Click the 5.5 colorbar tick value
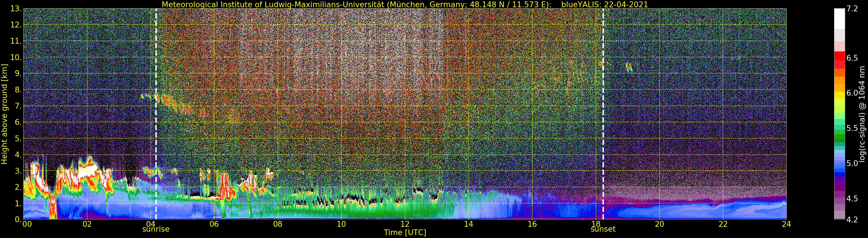This screenshot has width=868, height=238. pos(852,128)
